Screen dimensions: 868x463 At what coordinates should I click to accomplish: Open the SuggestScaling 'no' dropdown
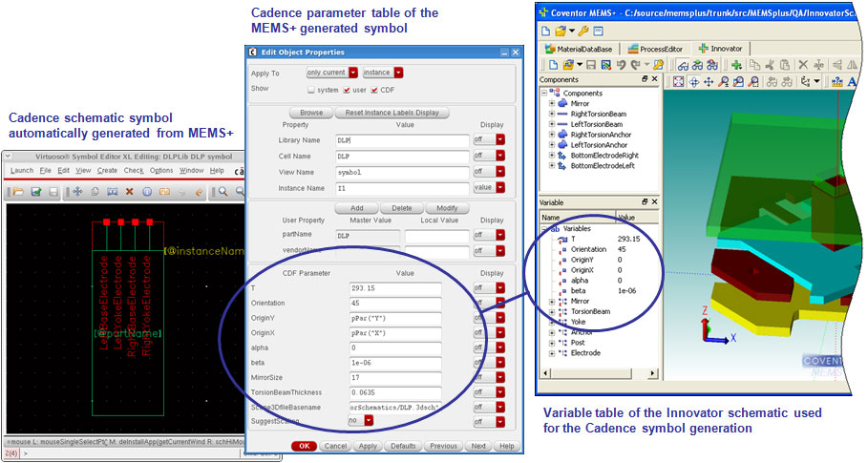(361, 421)
